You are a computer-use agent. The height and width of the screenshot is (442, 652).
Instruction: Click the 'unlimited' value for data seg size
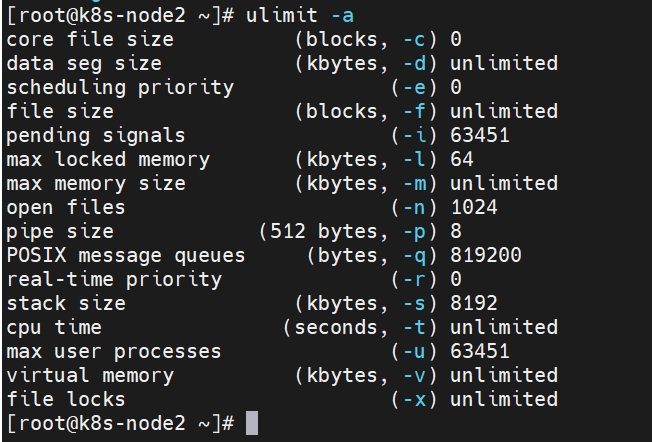coord(504,63)
